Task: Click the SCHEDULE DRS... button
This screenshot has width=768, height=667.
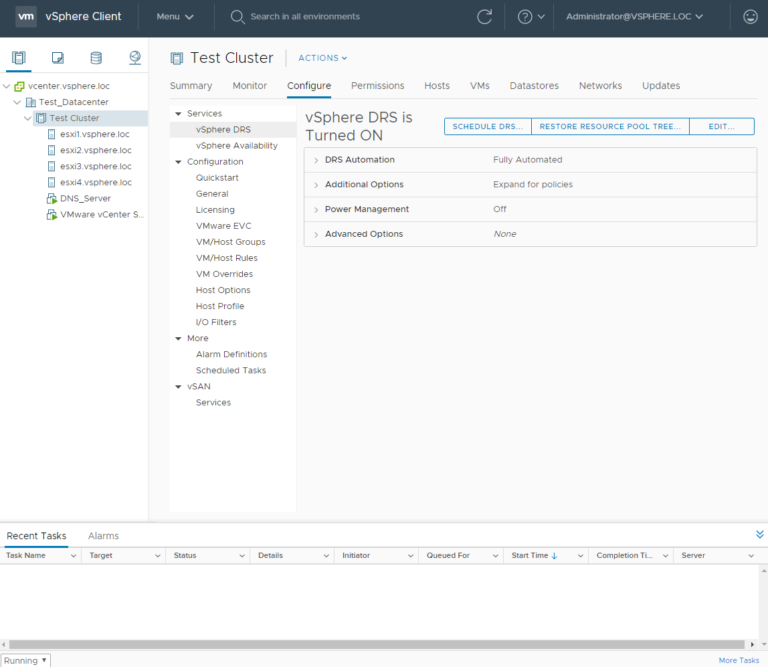Action: click(x=488, y=126)
